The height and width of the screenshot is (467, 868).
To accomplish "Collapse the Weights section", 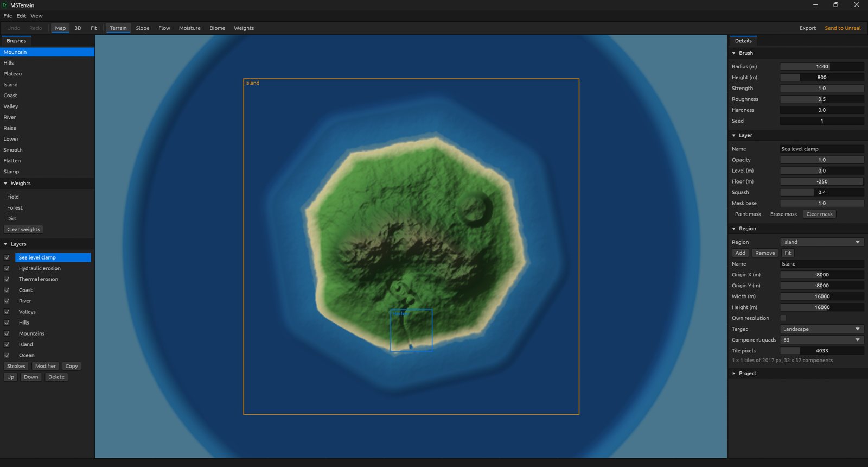I will 5,184.
